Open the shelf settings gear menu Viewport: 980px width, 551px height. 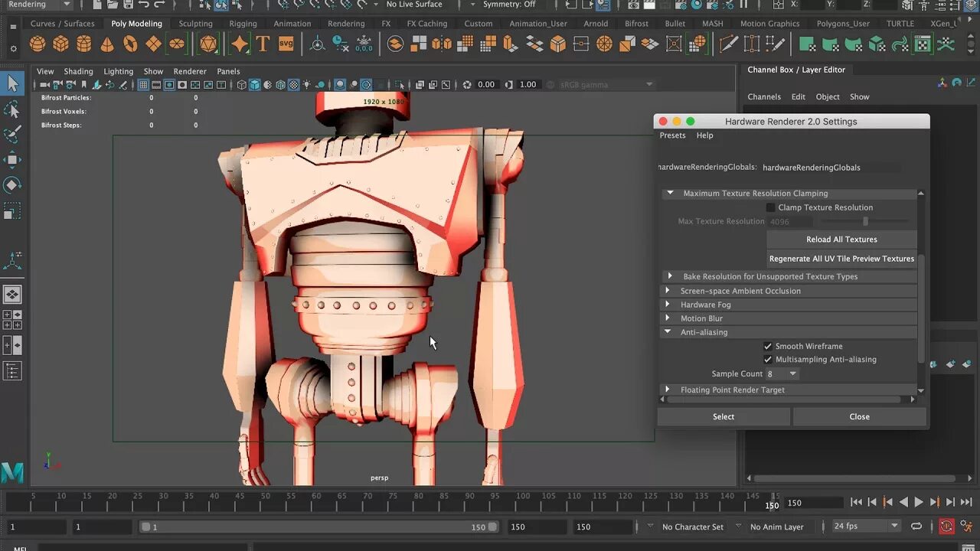(13, 50)
